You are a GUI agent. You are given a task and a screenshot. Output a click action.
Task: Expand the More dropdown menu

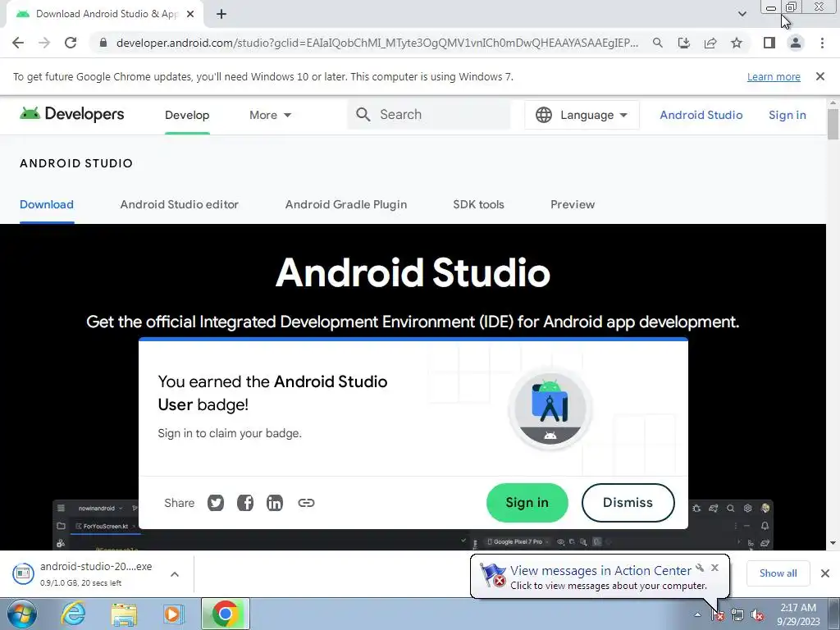click(x=270, y=115)
